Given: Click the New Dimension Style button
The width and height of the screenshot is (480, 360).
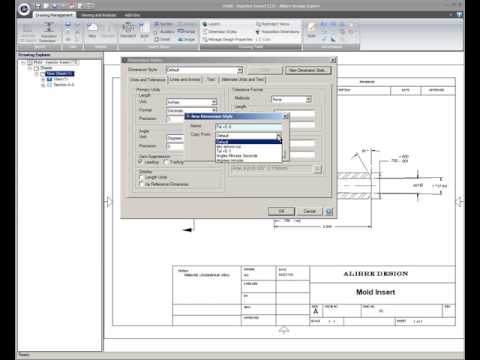Looking at the screenshot, I should [307, 70].
